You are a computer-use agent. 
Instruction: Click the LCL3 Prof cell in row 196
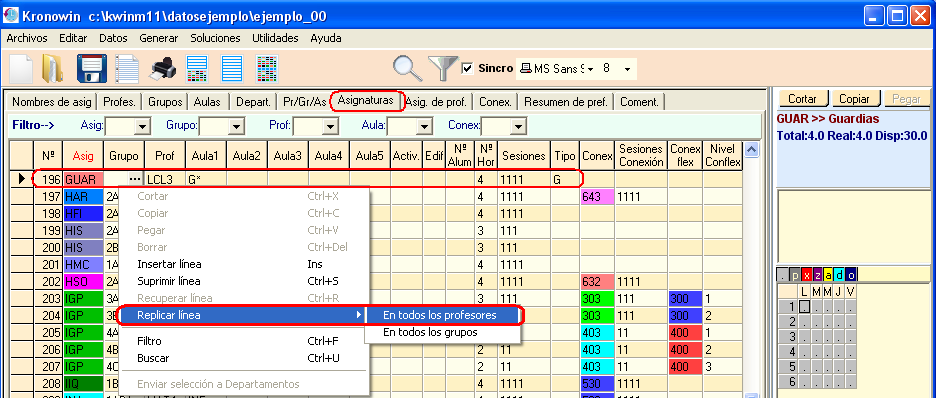[165, 179]
